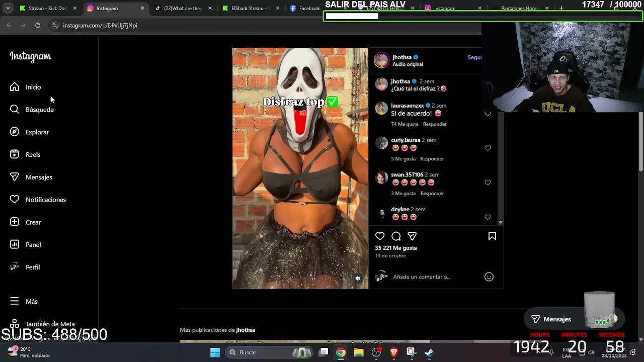Reply to swan.357106's comment
644x362 pixels.
432,194
